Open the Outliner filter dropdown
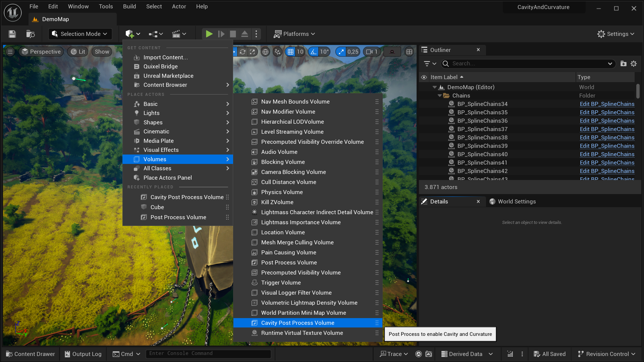 tap(430, 64)
